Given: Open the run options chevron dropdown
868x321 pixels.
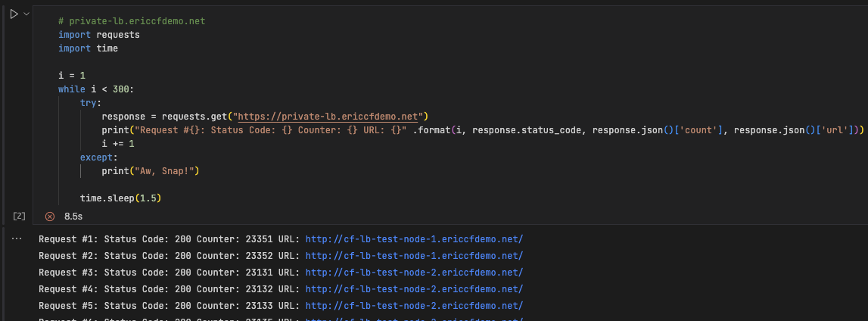Looking at the screenshot, I should [x=26, y=14].
